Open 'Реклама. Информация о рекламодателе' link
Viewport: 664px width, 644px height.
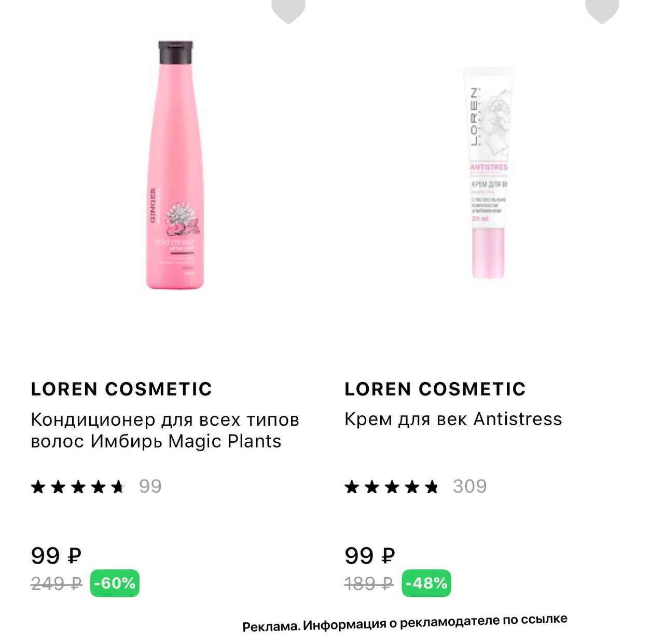coord(405,623)
